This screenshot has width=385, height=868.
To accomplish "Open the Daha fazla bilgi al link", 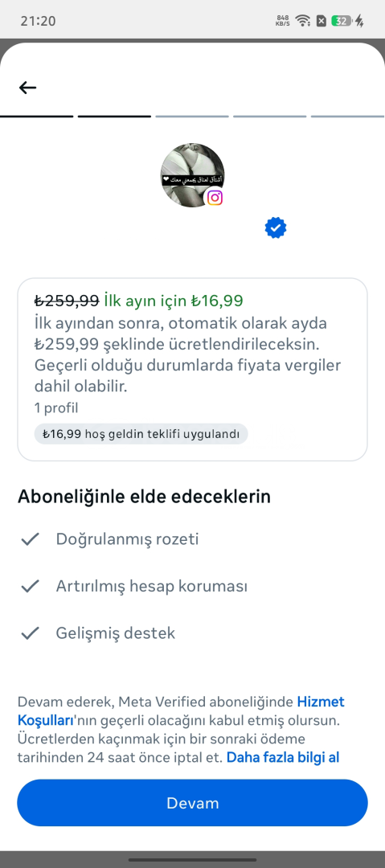I will point(282,757).
